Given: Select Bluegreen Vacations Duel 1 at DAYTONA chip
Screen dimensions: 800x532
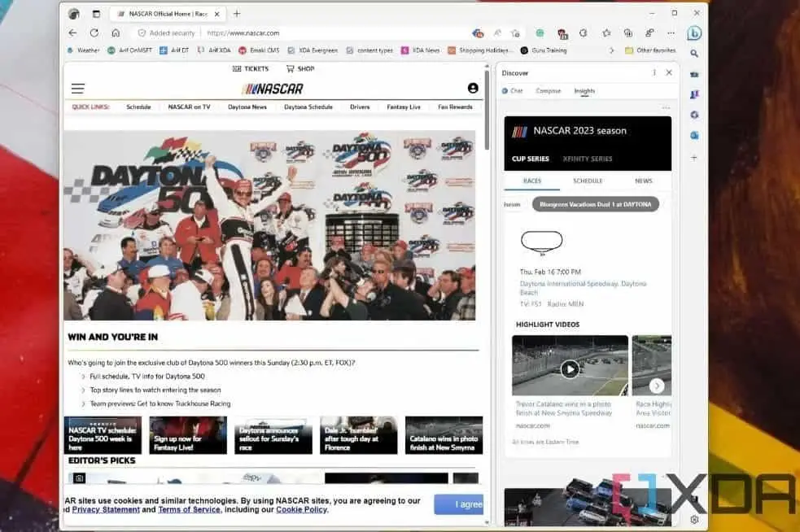Looking at the screenshot, I should (x=596, y=204).
